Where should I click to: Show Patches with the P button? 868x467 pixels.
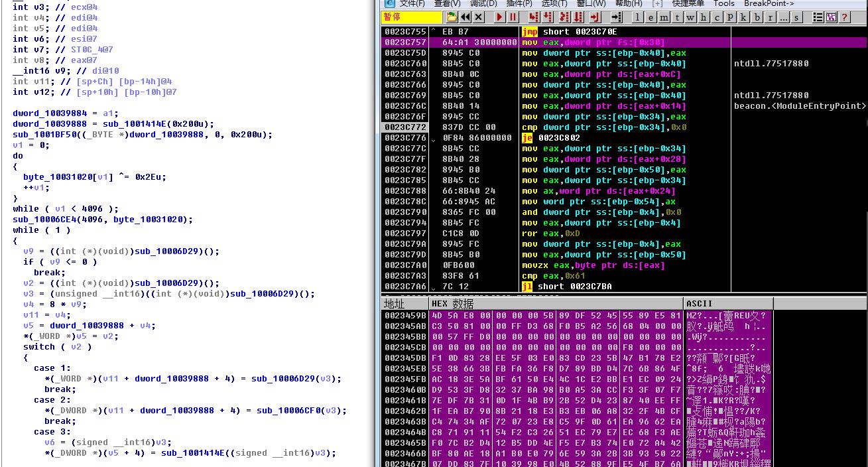point(730,17)
